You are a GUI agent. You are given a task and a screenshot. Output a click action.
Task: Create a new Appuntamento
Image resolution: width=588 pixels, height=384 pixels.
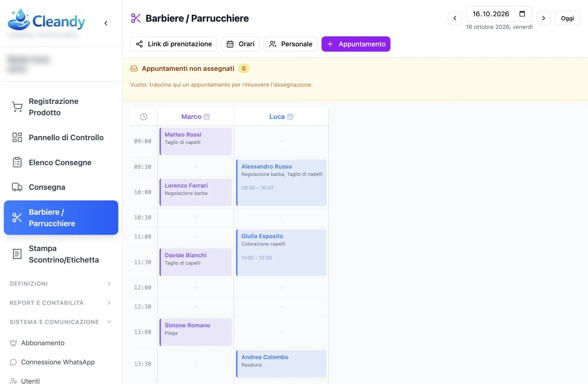[x=356, y=44]
